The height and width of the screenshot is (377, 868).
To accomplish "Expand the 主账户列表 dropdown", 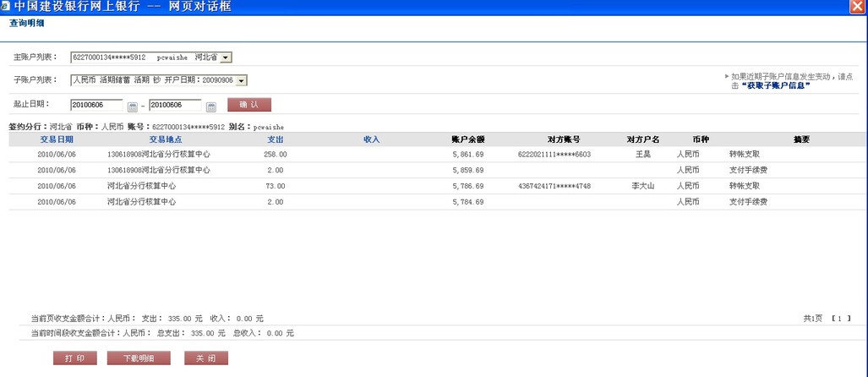I will coord(226,57).
